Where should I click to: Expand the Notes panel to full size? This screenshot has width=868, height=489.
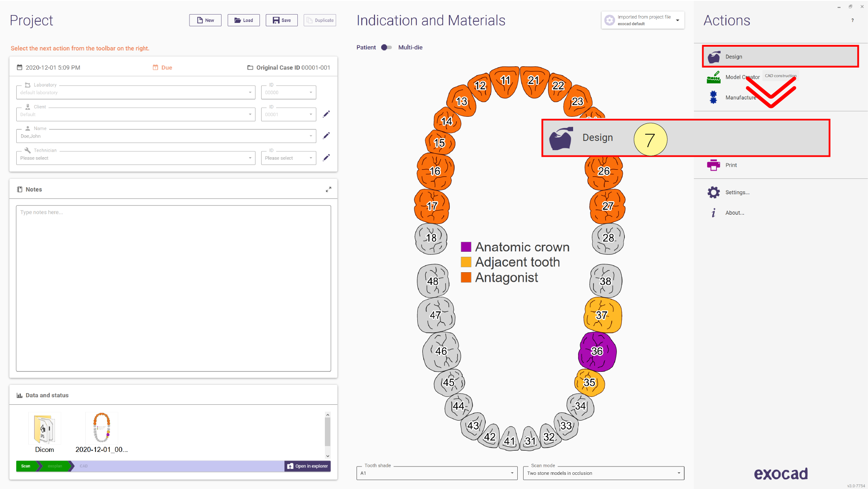(329, 189)
